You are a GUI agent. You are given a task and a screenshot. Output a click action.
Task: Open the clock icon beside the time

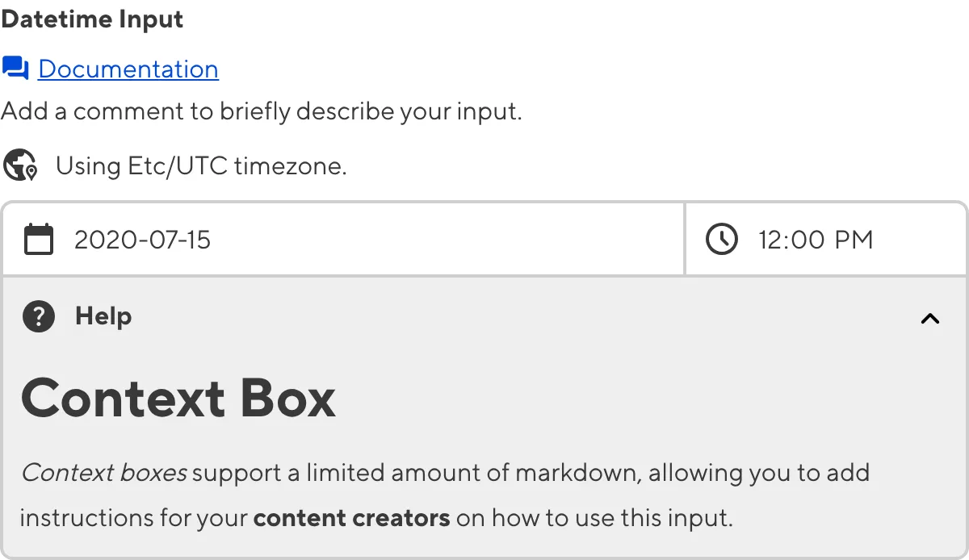click(x=721, y=239)
